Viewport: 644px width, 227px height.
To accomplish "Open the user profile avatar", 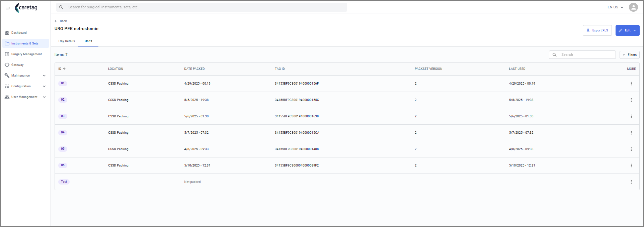I will click(633, 7).
